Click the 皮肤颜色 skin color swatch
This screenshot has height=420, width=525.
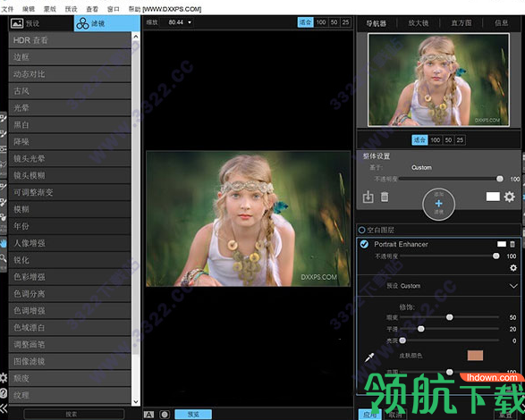click(x=475, y=356)
